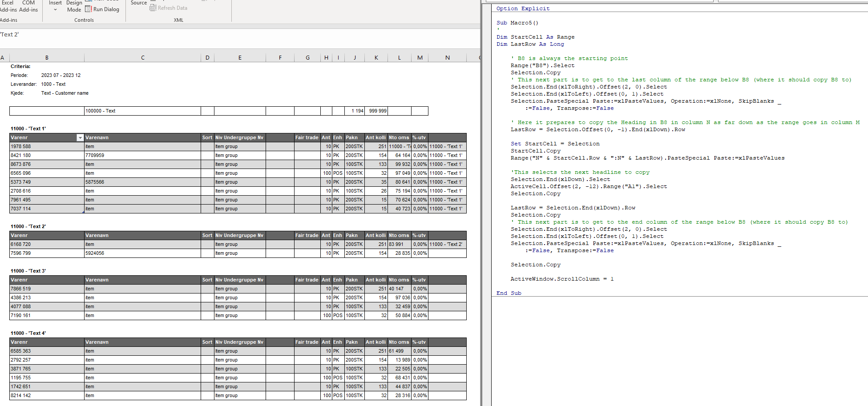The height and width of the screenshot is (406, 868).
Task: Click the Source button in XML group
Action: click(x=139, y=3)
